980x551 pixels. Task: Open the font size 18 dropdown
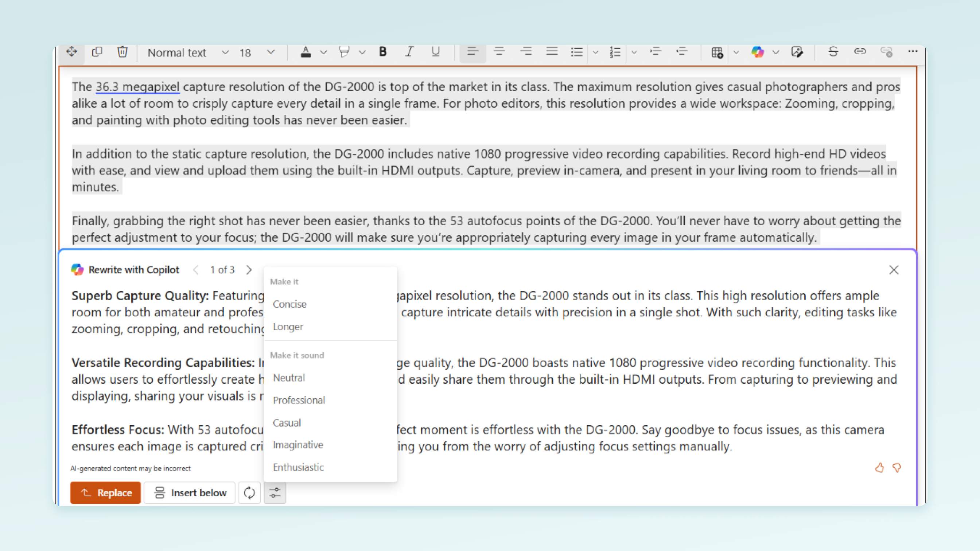click(x=256, y=52)
